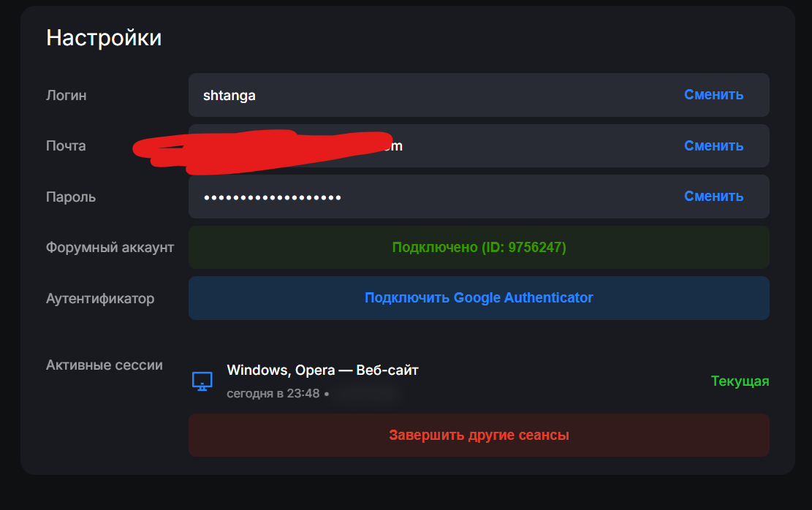Click the Пароль label

tap(71, 197)
